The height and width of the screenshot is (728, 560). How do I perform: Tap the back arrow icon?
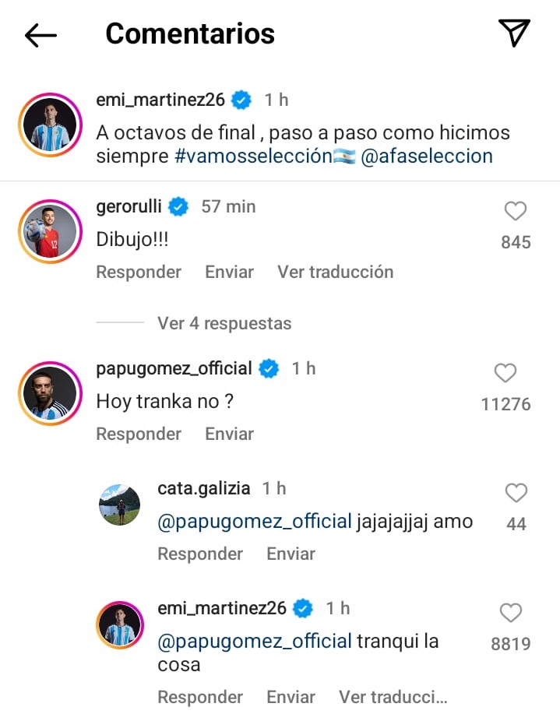[x=41, y=35]
